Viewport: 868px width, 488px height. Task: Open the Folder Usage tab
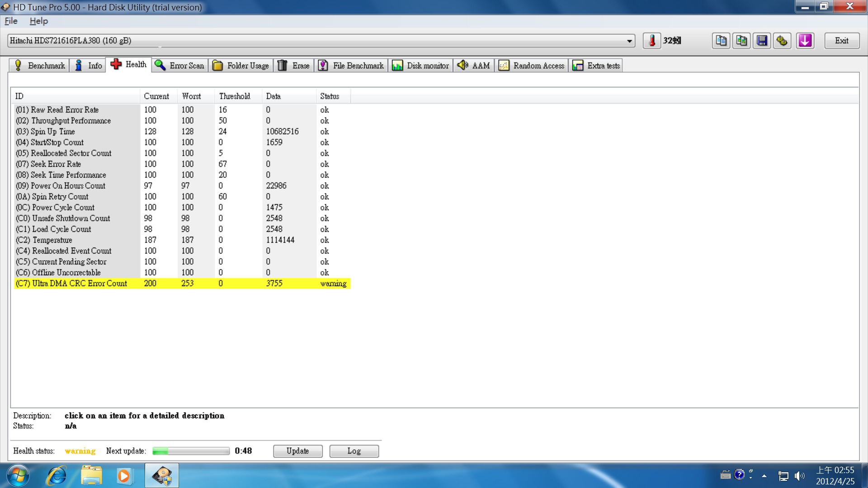[x=241, y=66]
